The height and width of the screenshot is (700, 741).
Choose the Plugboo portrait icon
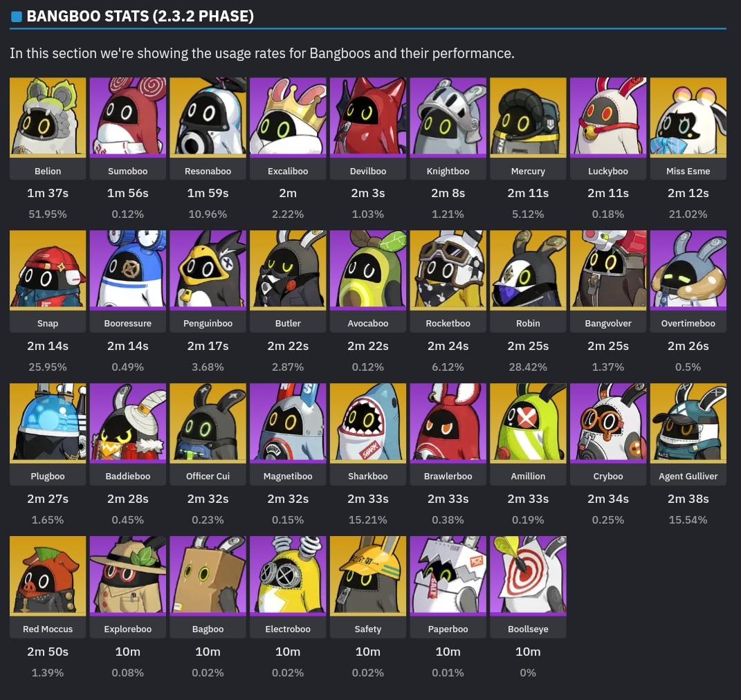point(48,423)
